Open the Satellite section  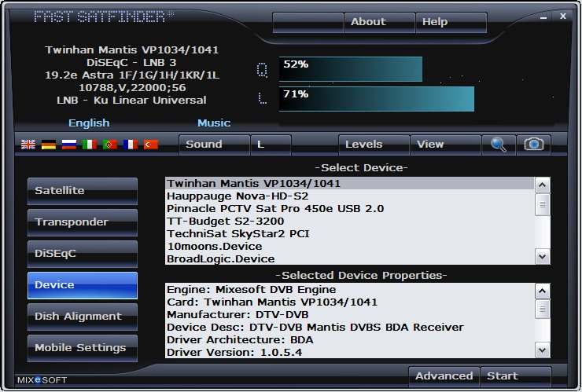83,191
